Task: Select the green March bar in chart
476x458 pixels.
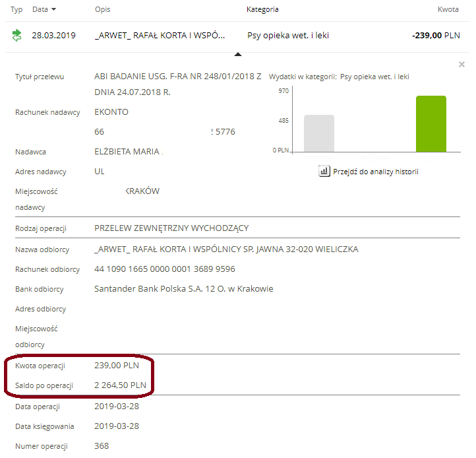Action: click(431, 123)
